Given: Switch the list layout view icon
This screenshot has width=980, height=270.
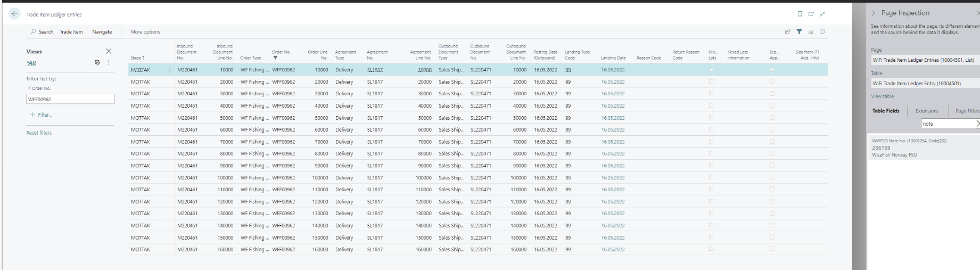Looking at the screenshot, I should click(811, 32).
